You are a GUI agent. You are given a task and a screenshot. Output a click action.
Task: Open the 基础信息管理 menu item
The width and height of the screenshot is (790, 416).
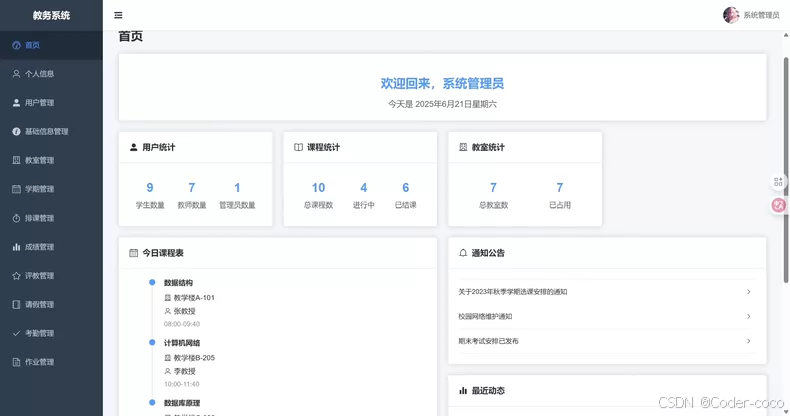click(x=51, y=131)
